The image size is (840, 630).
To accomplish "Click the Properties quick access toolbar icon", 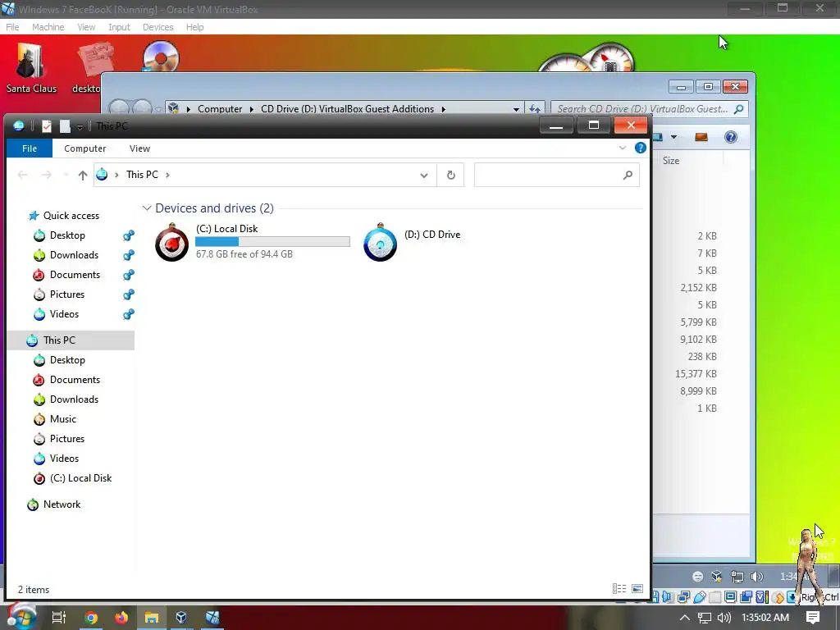I will point(47,126).
